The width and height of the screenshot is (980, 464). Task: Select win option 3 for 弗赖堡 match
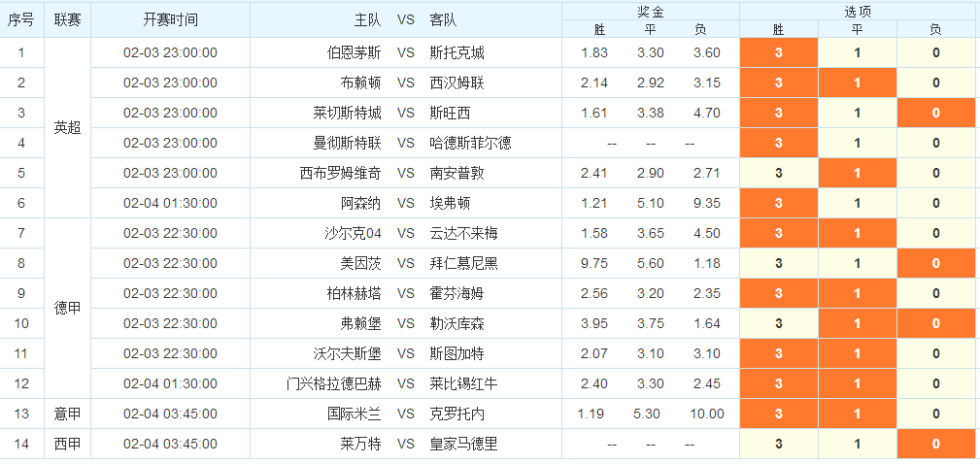pyautogui.click(x=779, y=323)
